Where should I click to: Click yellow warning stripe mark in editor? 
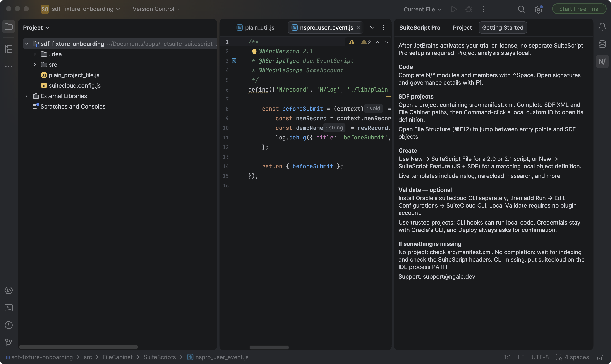(388, 96)
